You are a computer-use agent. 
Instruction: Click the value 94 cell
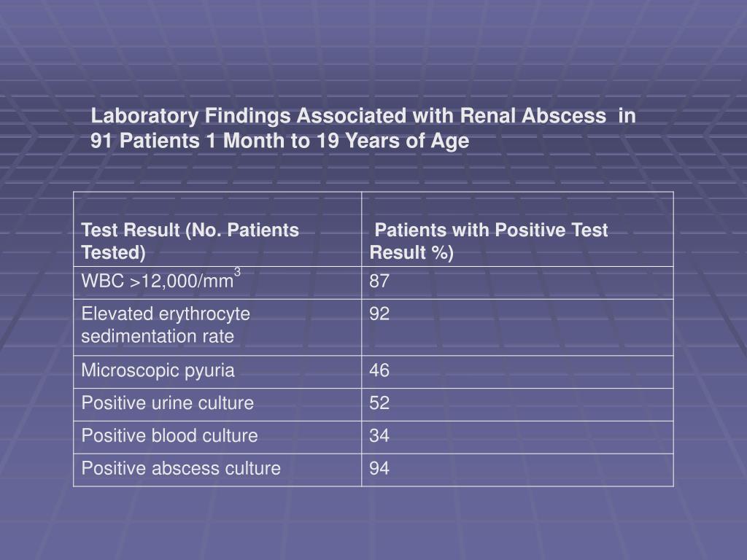(517, 470)
